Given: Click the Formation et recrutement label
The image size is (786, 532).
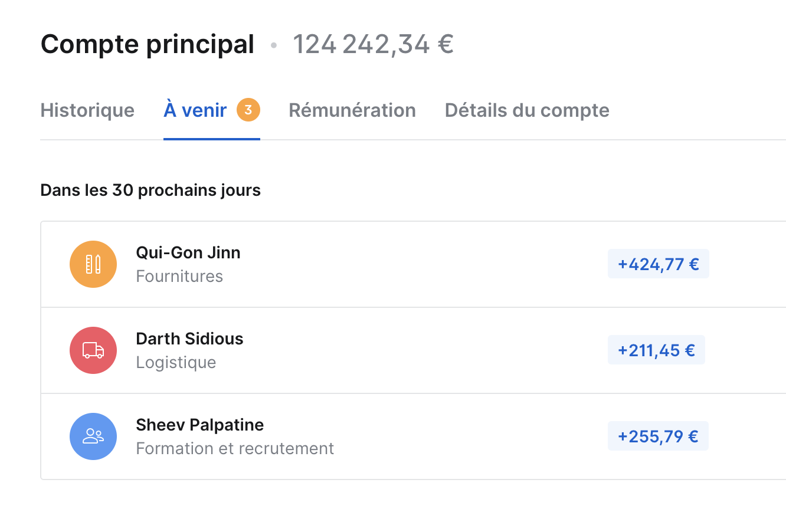Looking at the screenshot, I should tap(235, 448).
